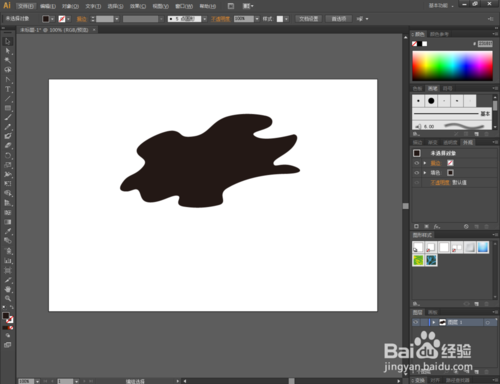Image resolution: width=500 pixels, height=384 pixels.
Task: Open stroke weight dropdown
Action: (117, 19)
